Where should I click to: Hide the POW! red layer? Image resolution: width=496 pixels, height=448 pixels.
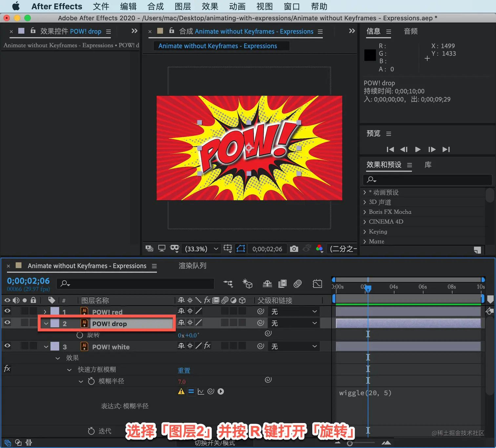(x=7, y=311)
